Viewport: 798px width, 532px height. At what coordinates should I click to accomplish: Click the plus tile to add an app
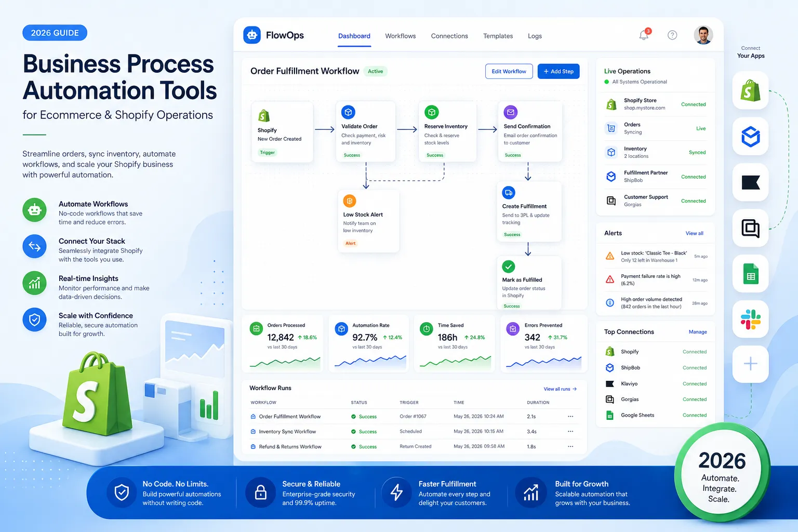coord(750,364)
